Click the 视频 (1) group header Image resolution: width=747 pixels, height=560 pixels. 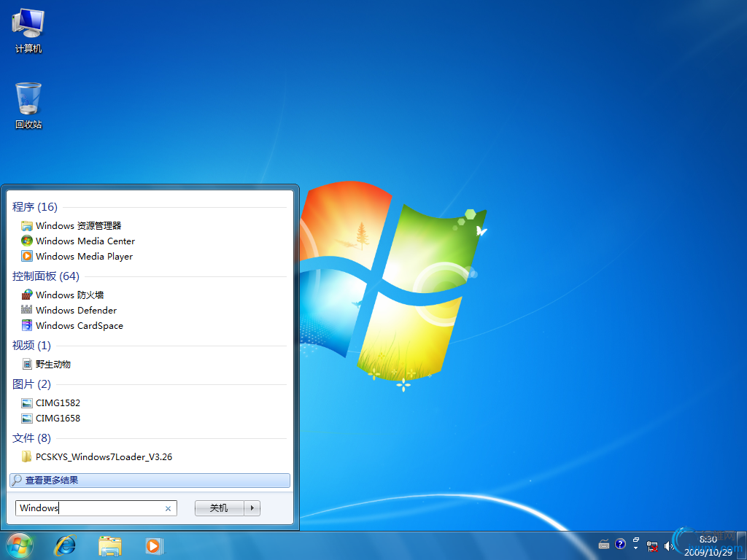click(x=31, y=345)
